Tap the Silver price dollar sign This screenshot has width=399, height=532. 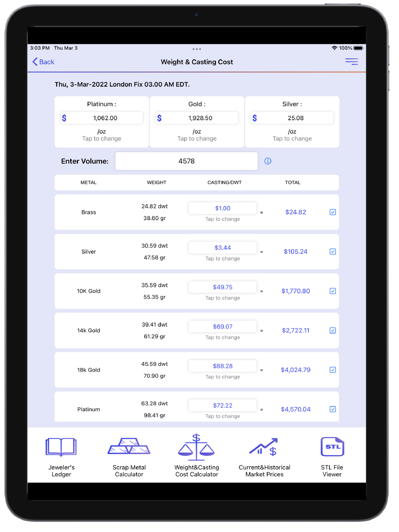coord(255,118)
